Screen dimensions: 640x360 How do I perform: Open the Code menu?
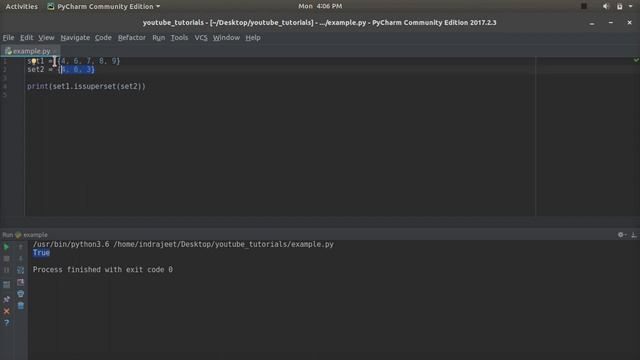click(103, 38)
